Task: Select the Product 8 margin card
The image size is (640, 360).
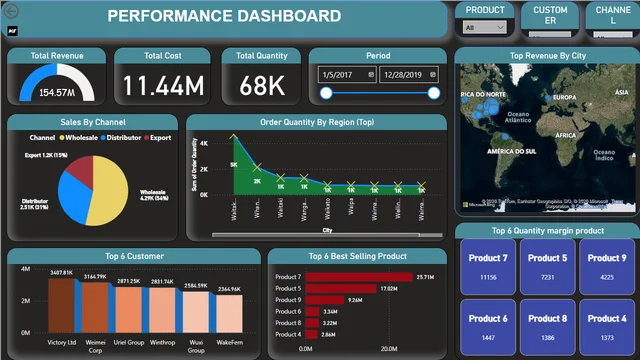Action: point(548,327)
